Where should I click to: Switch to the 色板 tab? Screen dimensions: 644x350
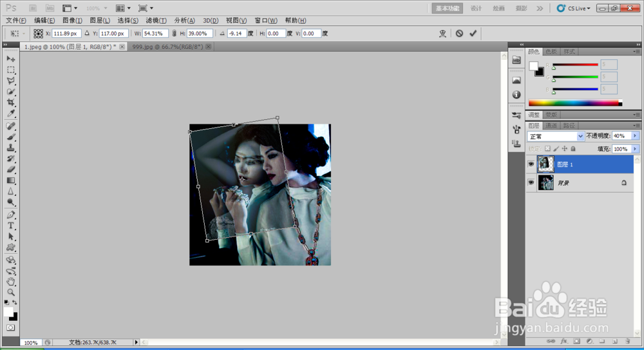(551, 52)
